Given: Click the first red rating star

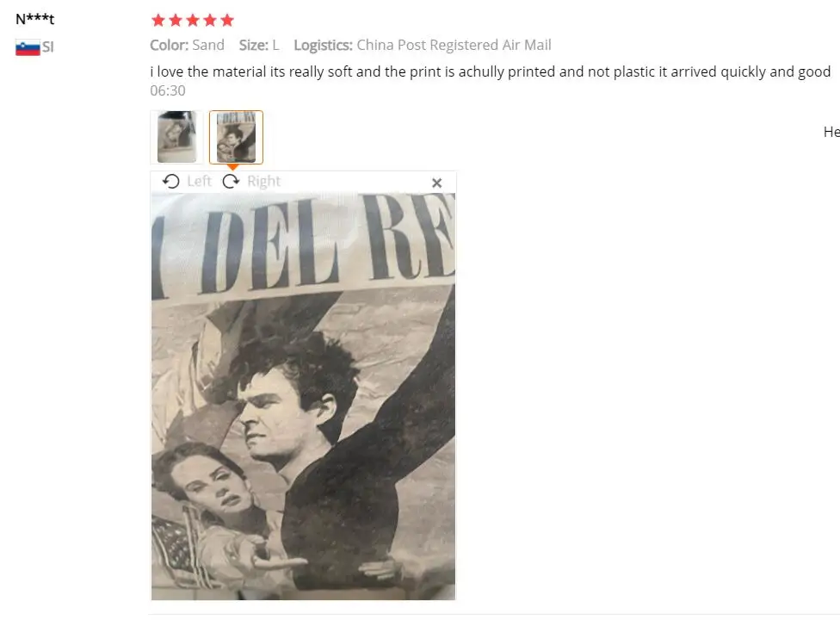Looking at the screenshot, I should point(158,21).
